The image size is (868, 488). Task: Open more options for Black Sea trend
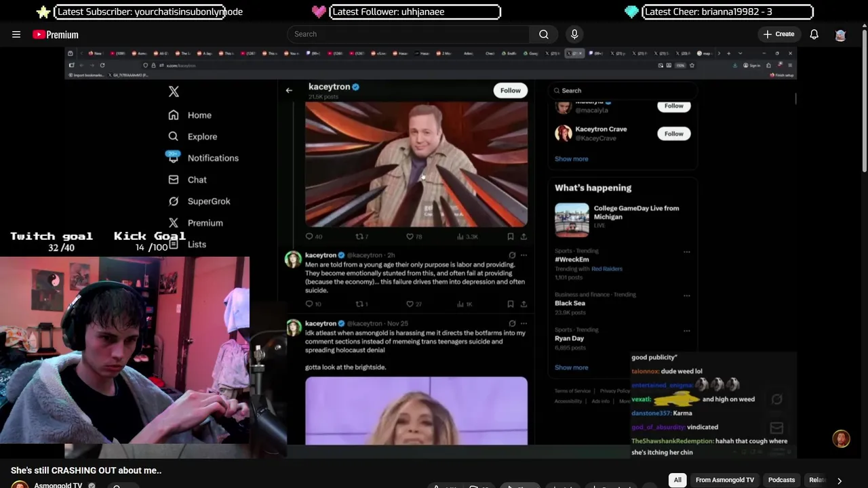687,296
